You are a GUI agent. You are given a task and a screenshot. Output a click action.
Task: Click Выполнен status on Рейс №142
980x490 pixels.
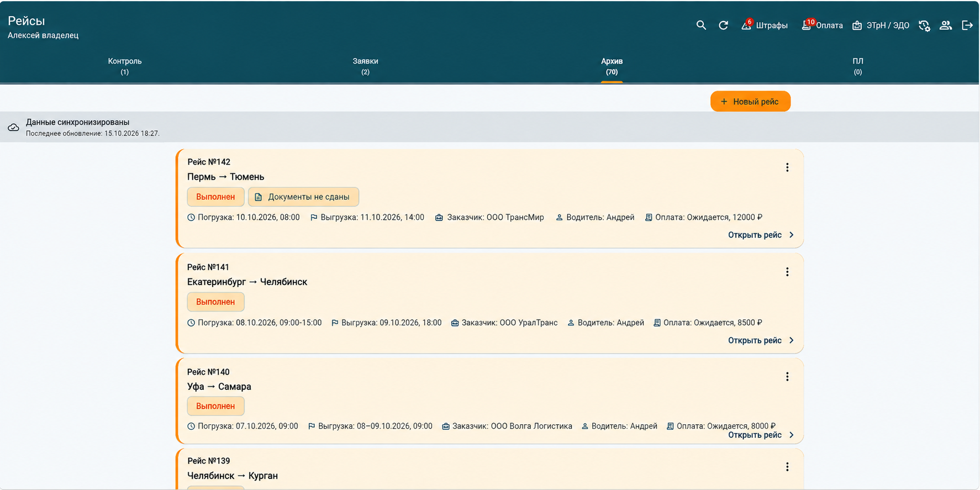[x=215, y=197]
